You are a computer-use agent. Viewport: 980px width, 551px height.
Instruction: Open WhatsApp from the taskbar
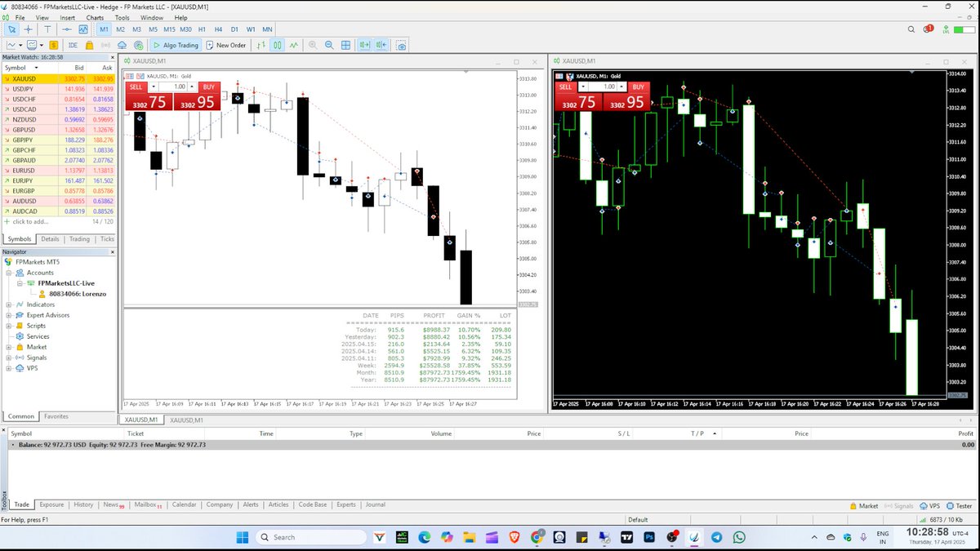pos(739,537)
